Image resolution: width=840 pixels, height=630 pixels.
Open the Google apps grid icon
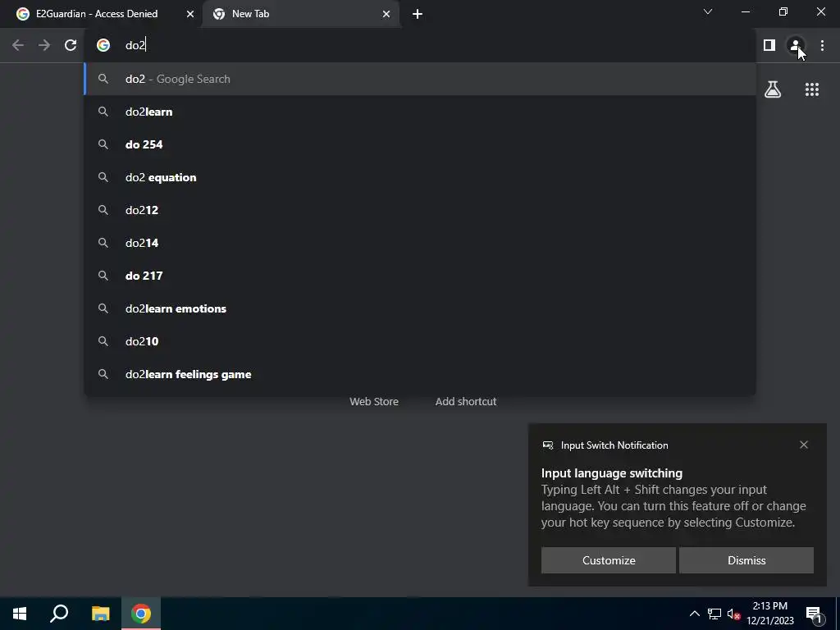812,89
